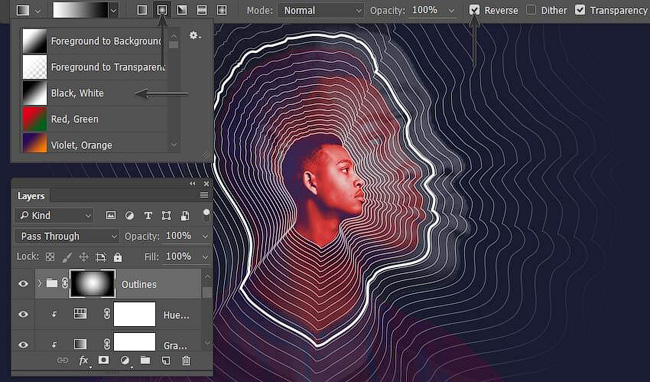Image resolution: width=650 pixels, height=382 pixels.
Task: Expand the Outlines group chevron
Action: point(40,283)
